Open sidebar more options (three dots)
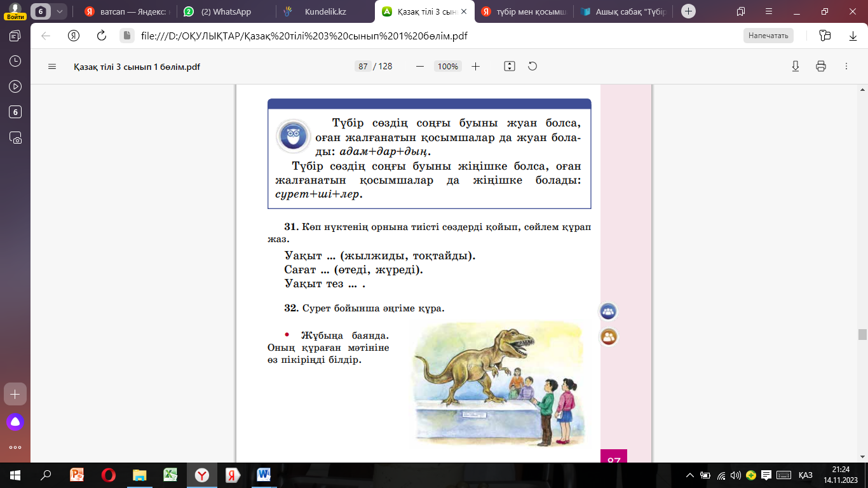 15,447
